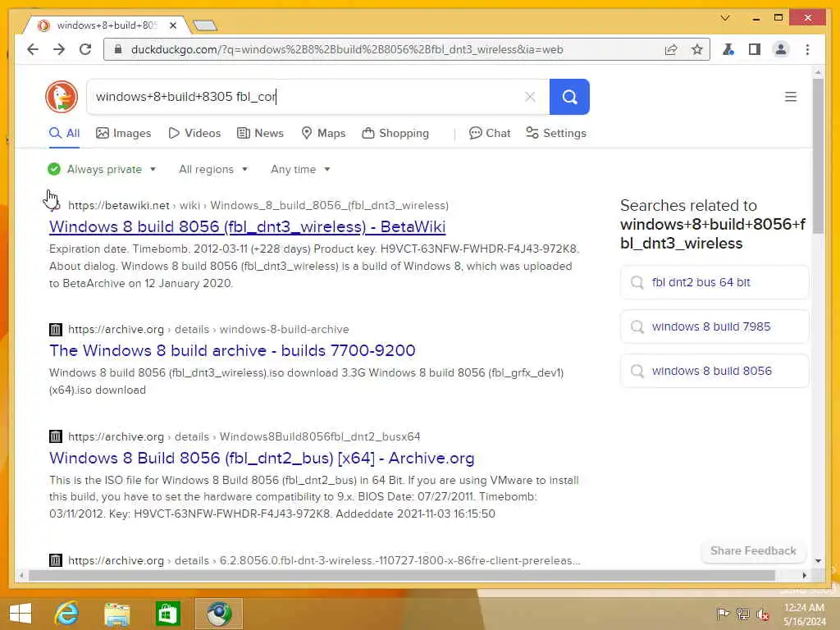Submit the search with the magnifier button
Image resolution: width=840 pixels, height=630 pixels.
tap(569, 97)
